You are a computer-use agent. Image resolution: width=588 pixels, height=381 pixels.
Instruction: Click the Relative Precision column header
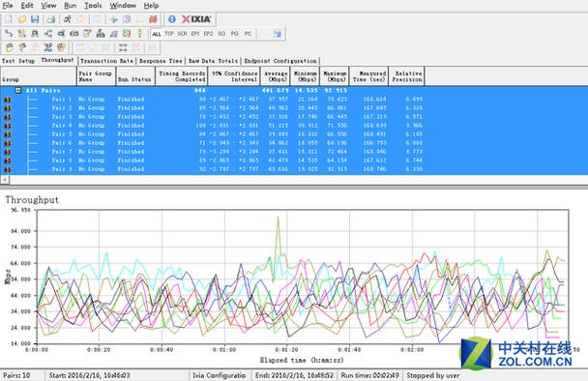[406, 76]
